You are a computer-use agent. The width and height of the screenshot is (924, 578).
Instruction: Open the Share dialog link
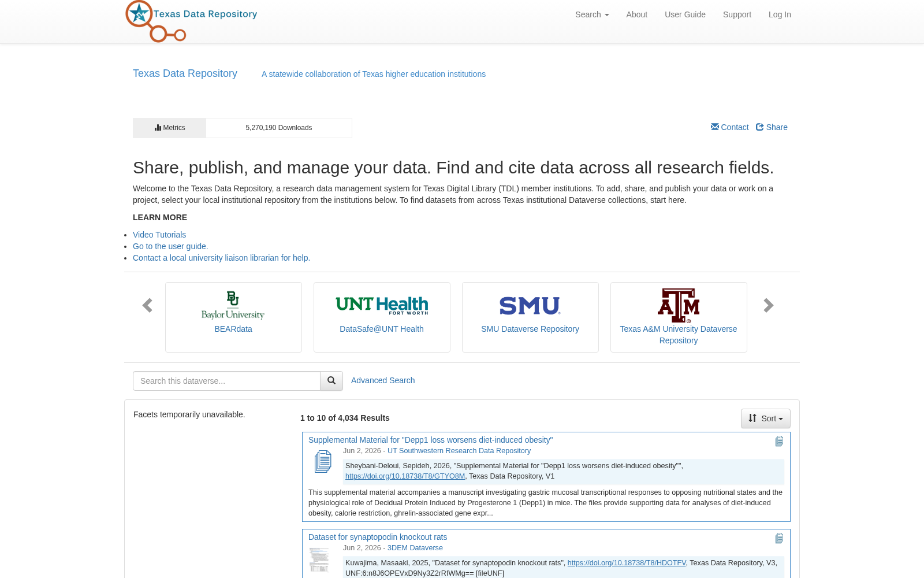(772, 127)
